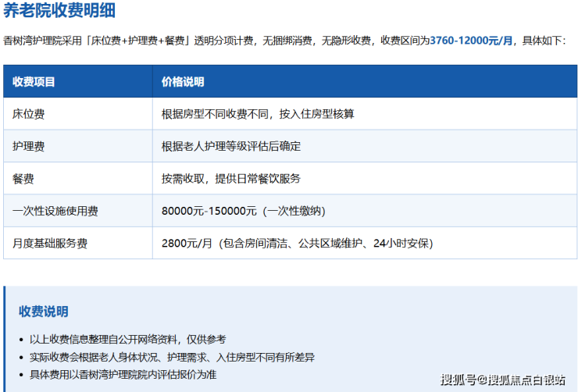Click the bullet 以上收费信息整理自公开网络资料
The image size is (578, 392).
127,340
